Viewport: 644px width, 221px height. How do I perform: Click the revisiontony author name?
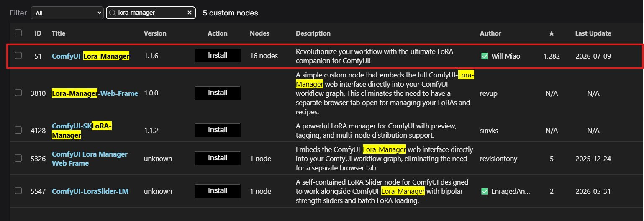point(498,159)
